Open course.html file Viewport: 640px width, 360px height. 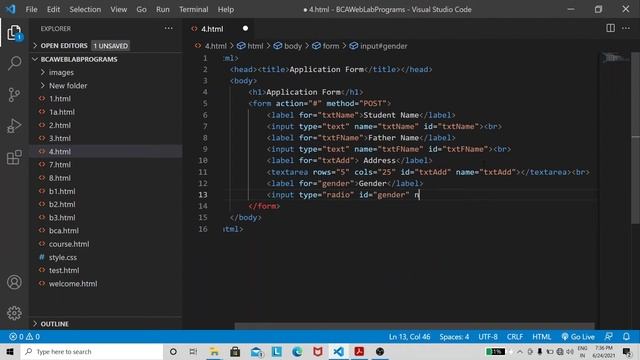coord(105,244)
